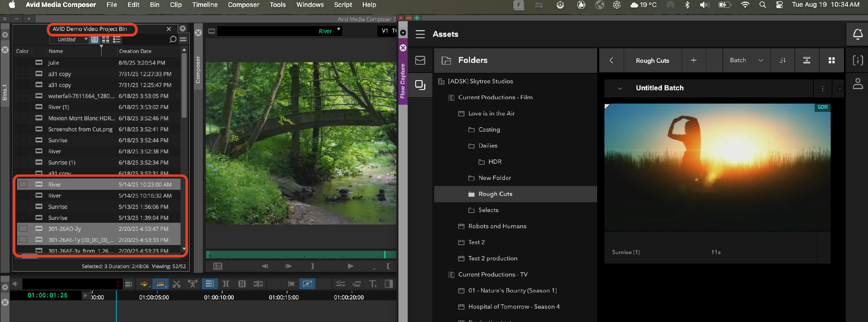Toggle Link Selection in timeline toolbar
This screenshot has width=868, height=322.
pos(209,284)
